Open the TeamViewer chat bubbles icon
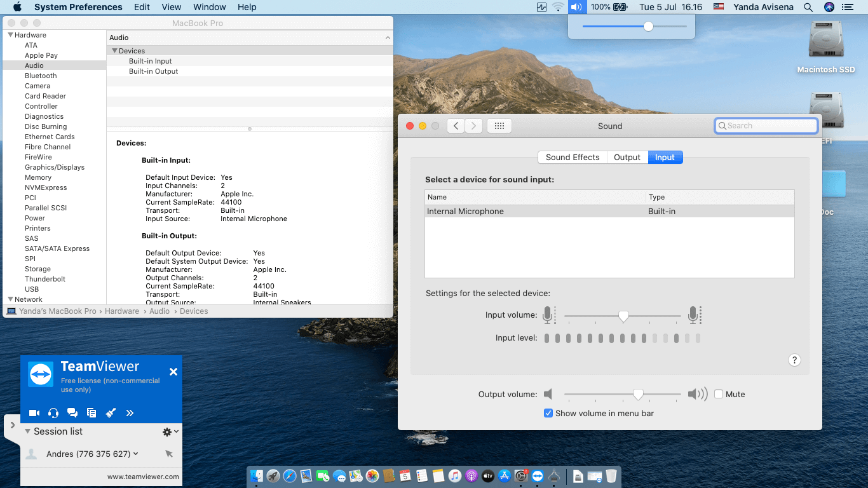Screen dimensions: 868x488 point(72,413)
